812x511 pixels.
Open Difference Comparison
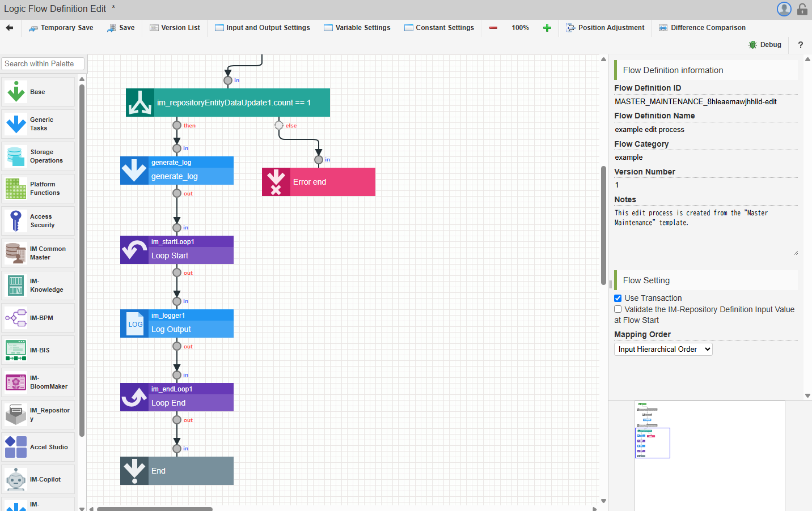coord(702,28)
